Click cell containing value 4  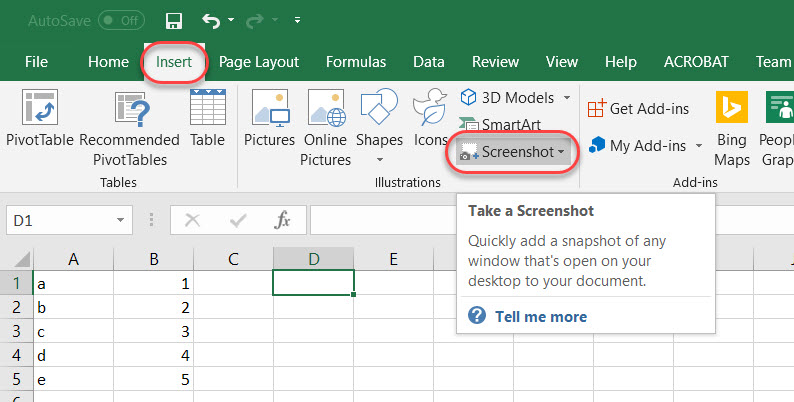point(154,355)
